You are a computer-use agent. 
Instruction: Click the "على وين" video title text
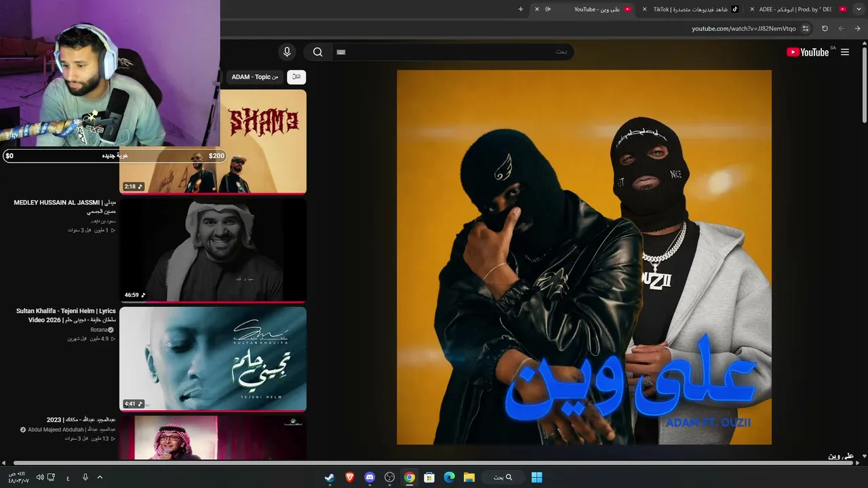(x=841, y=455)
